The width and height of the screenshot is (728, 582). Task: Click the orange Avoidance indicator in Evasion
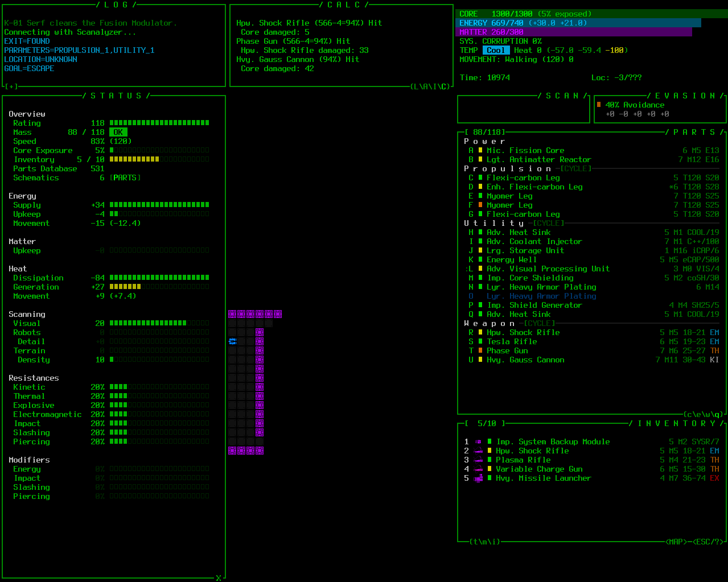(x=599, y=105)
